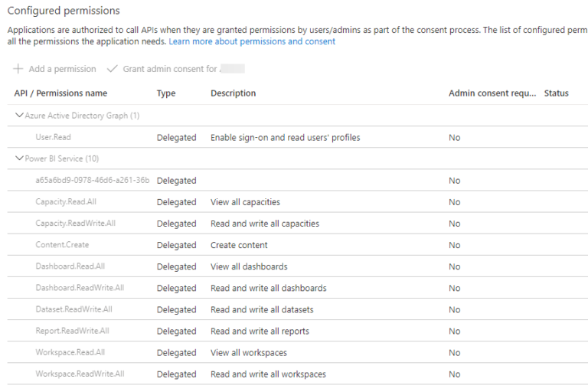
Task: Click the 'Create content' description
Action: pos(239,245)
